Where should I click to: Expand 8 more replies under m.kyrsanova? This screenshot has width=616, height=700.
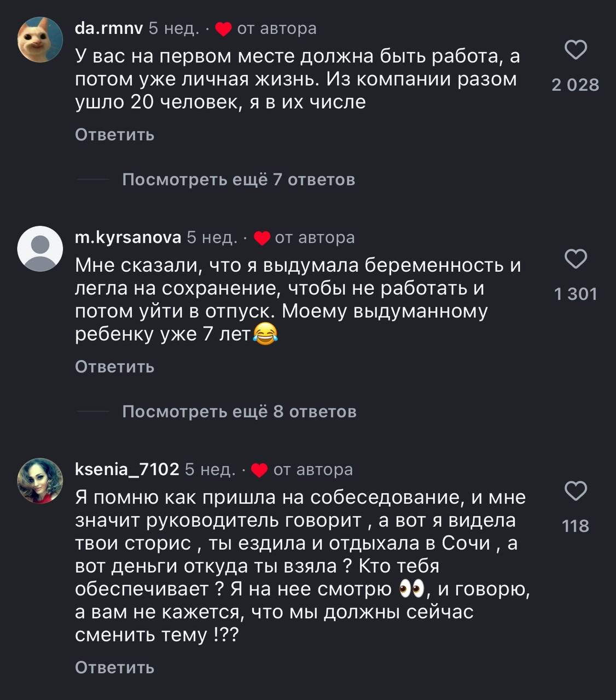point(239,411)
